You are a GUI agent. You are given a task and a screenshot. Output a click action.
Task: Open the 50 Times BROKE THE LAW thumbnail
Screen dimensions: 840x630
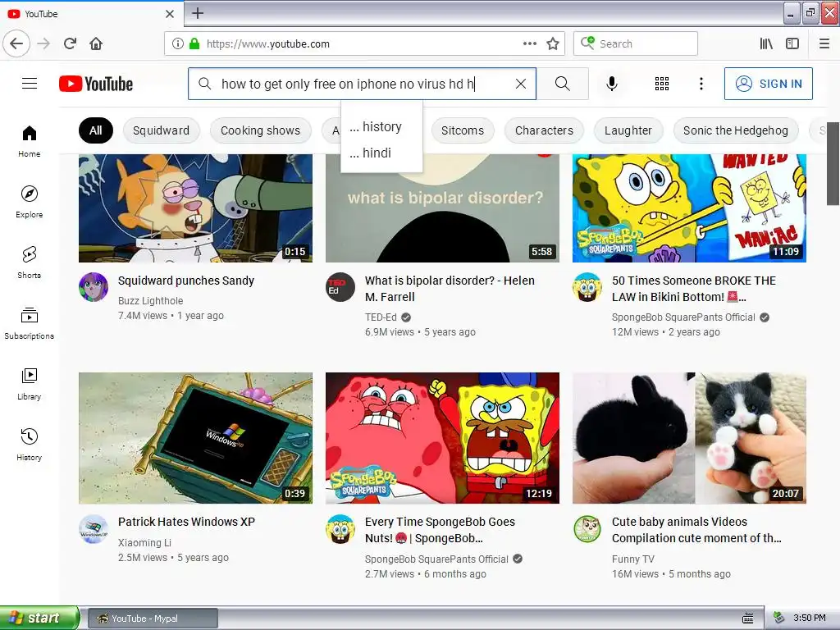(689, 208)
